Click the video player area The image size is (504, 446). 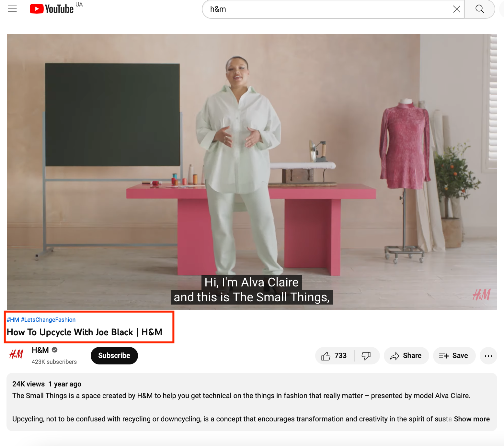coord(252,172)
